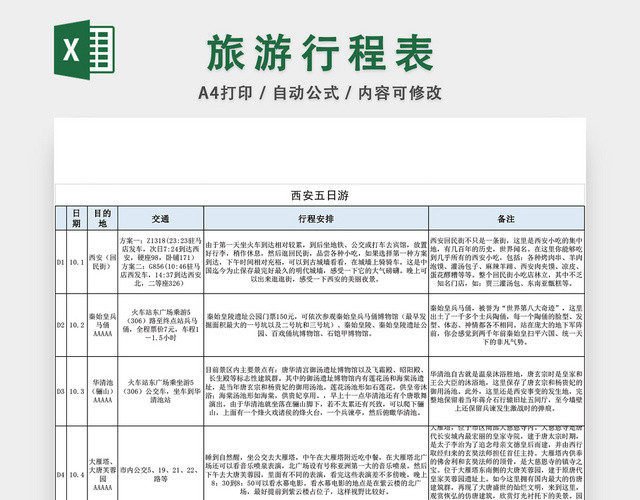
Task: Select the 交通 column header
Action: tap(160, 218)
